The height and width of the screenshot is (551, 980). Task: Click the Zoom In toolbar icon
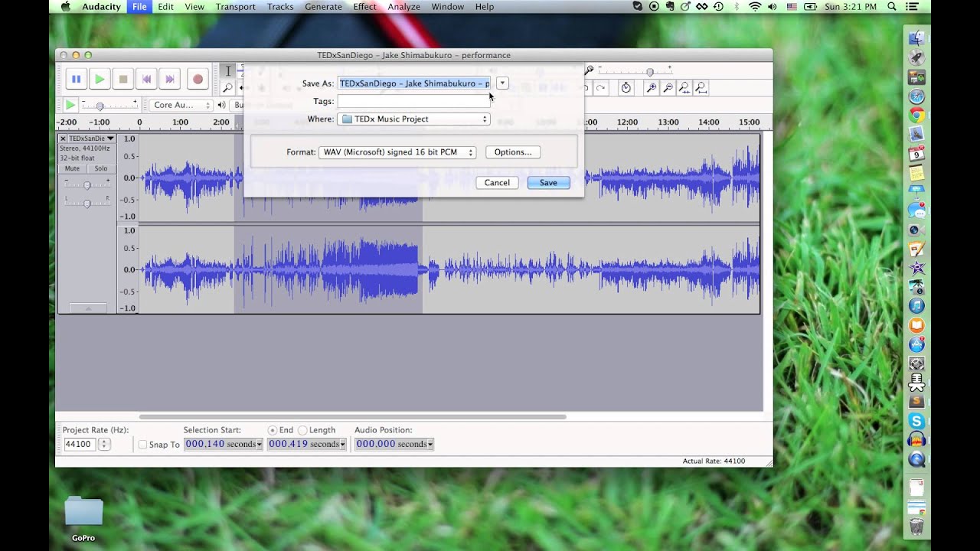click(x=651, y=88)
